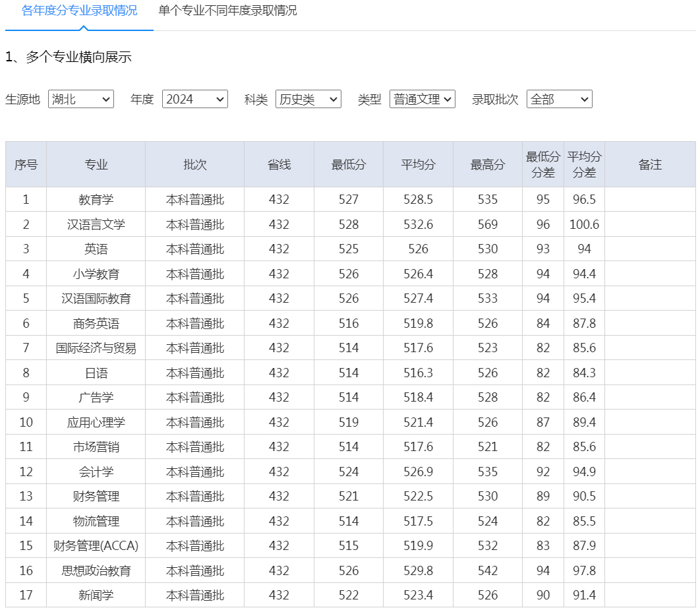This screenshot has width=700, height=612.
Task: Click the 平均分分差 column header
Action: [x=585, y=164]
